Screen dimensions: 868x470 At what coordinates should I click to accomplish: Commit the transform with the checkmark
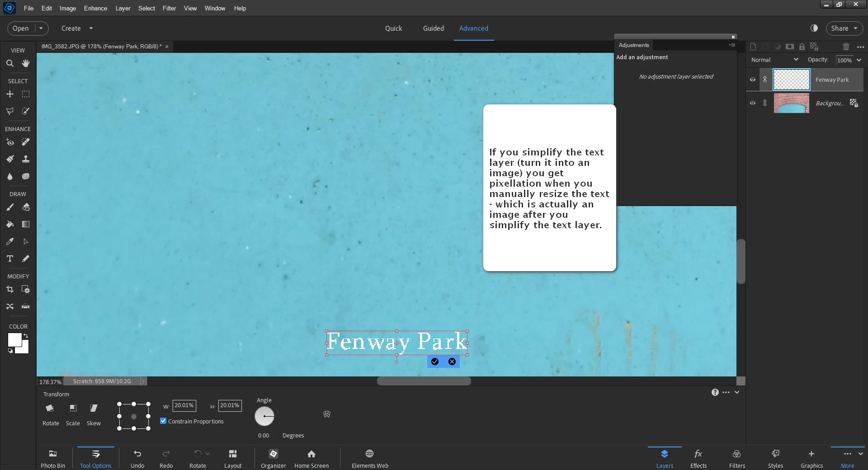(435, 362)
